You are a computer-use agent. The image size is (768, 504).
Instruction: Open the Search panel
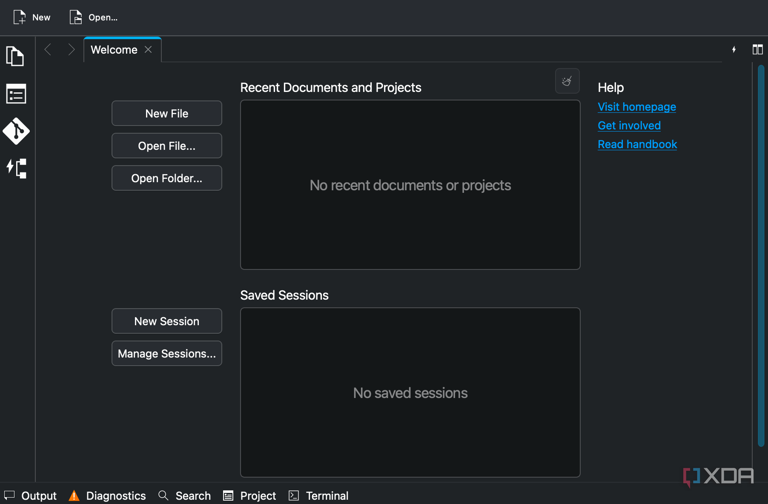[185, 496]
